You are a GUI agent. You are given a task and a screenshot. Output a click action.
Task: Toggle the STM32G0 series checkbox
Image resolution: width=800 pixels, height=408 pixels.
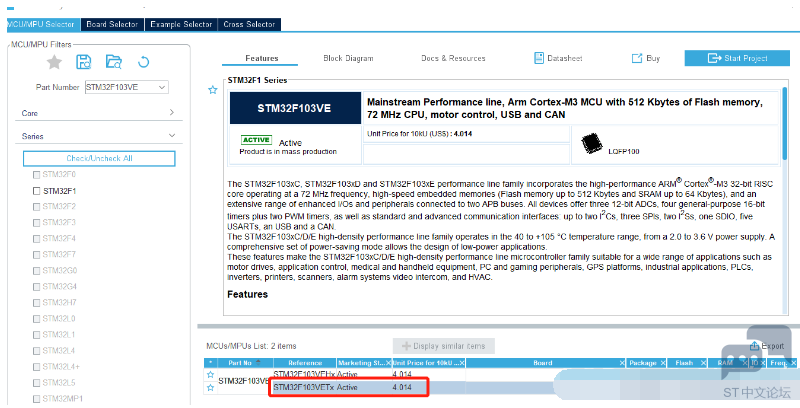36,270
